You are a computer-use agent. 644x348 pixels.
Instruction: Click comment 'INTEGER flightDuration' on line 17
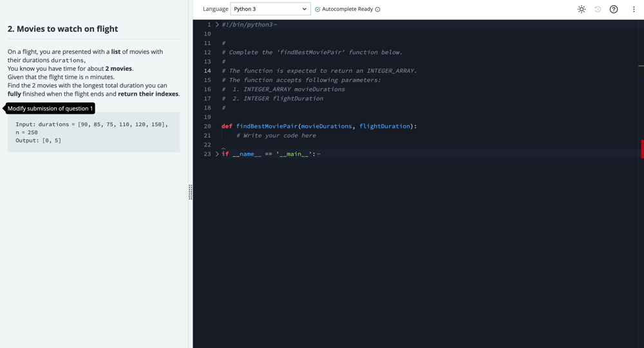(x=283, y=98)
